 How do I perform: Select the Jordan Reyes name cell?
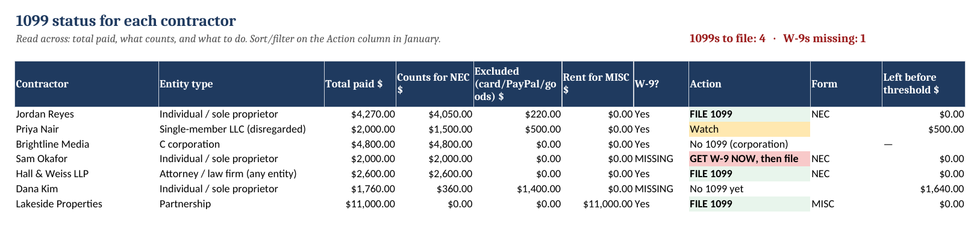point(87,114)
